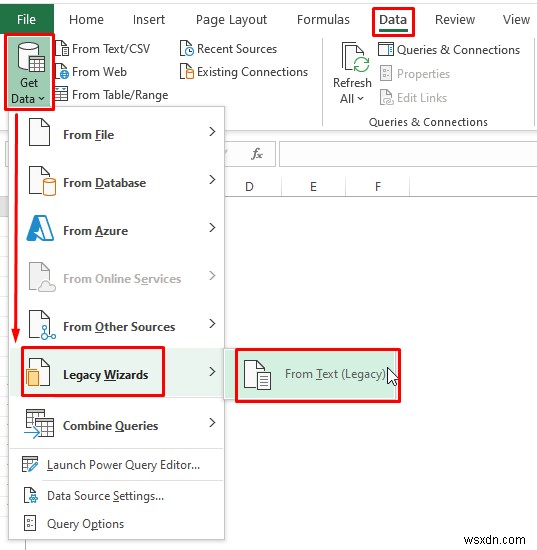537x550 pixels.
Task: Expand the From Online Services submenu arrow
Action: tap(212, 276)
